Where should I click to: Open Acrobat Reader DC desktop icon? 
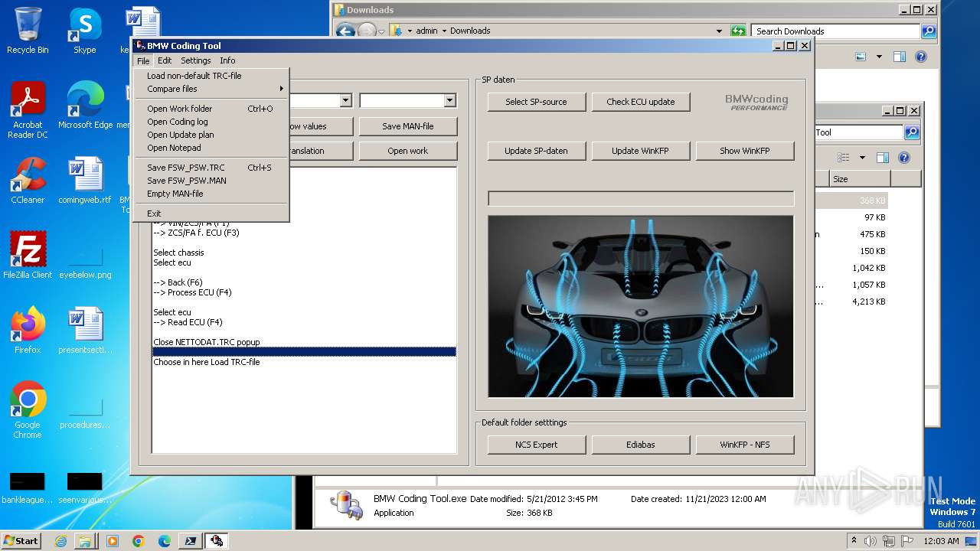click(x=28, y=110)
